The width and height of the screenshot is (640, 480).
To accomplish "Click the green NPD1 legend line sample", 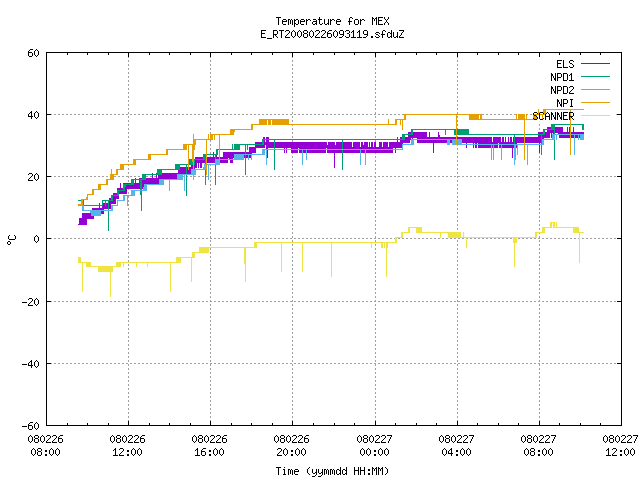I will (x=595, y=77).
